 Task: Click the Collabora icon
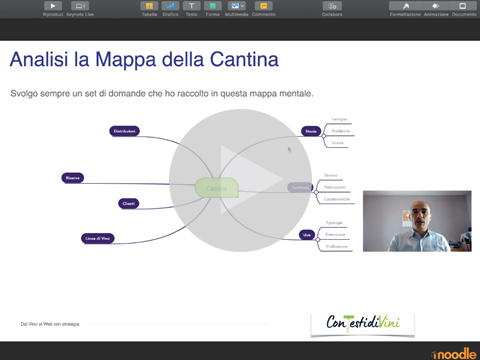pos(332,6)
